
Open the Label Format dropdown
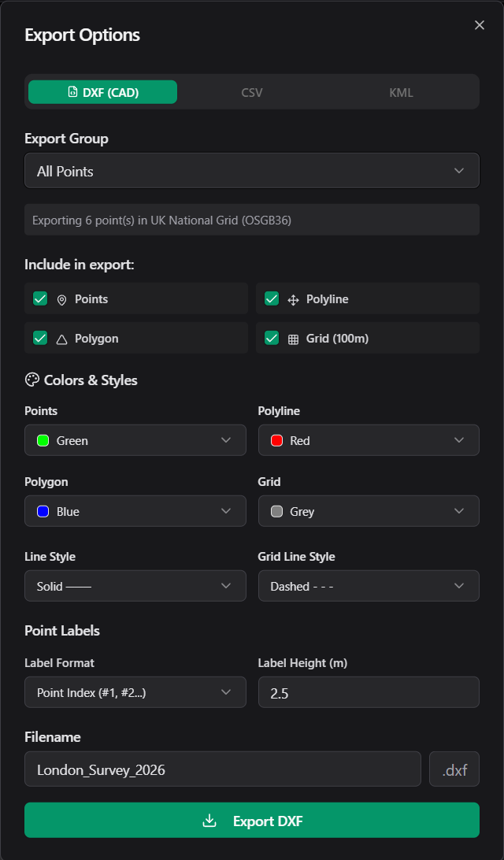(x=135, y=692)
